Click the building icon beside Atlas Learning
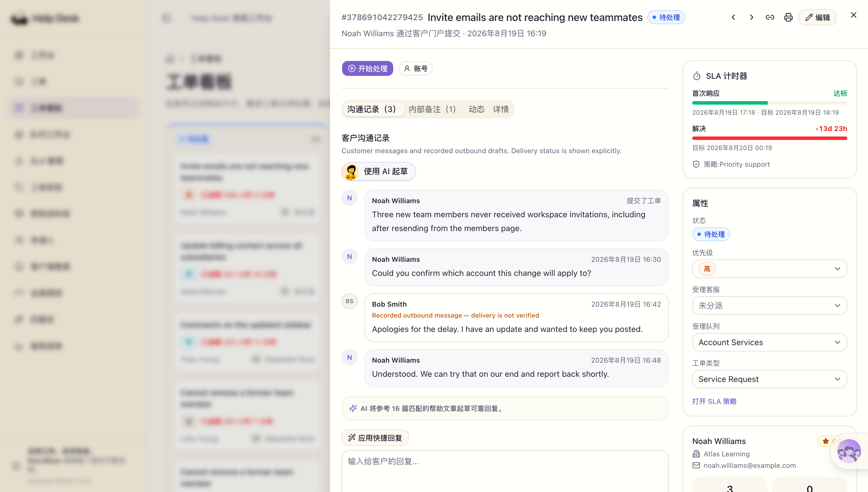This screenshot has width=868, height=492. click(696, 454)
